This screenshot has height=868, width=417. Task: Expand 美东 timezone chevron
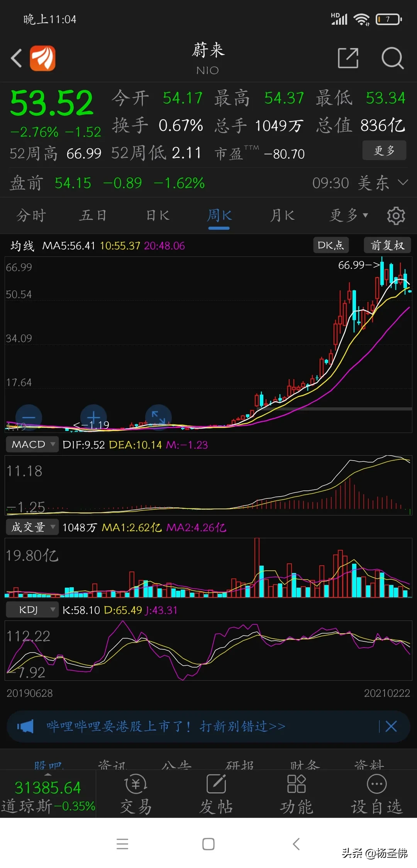pyautogui.click(x=403, y=182)
